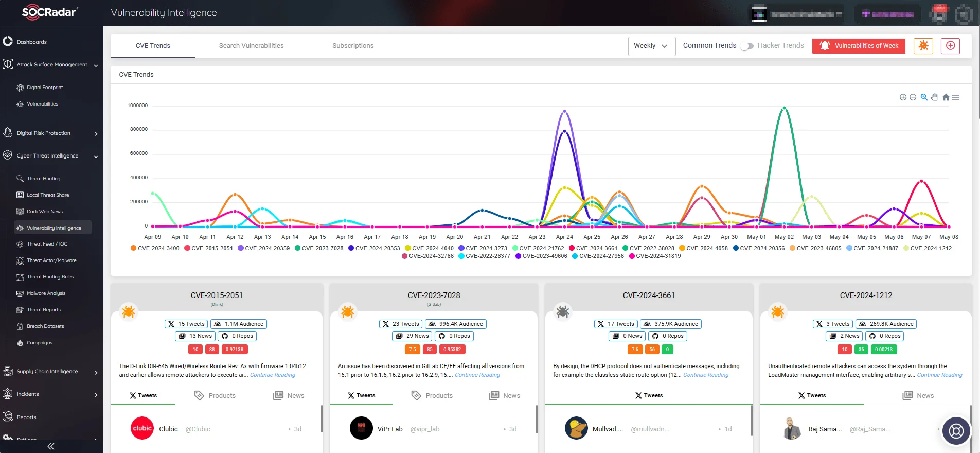Viewport: 980px width, 453px height.
Task: Open Dashboards in sidebar
Action: (31, 42)
